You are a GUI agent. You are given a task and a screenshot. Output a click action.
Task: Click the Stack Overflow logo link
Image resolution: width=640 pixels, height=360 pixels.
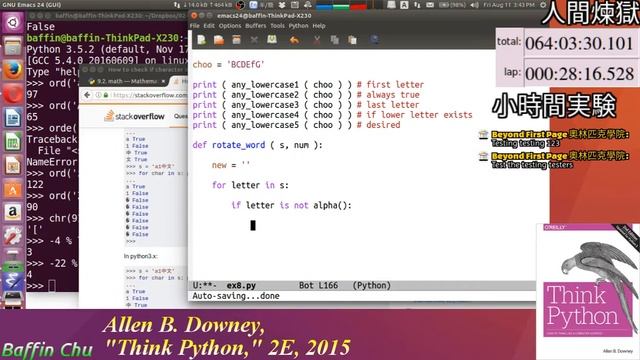[x=134, y=116]
